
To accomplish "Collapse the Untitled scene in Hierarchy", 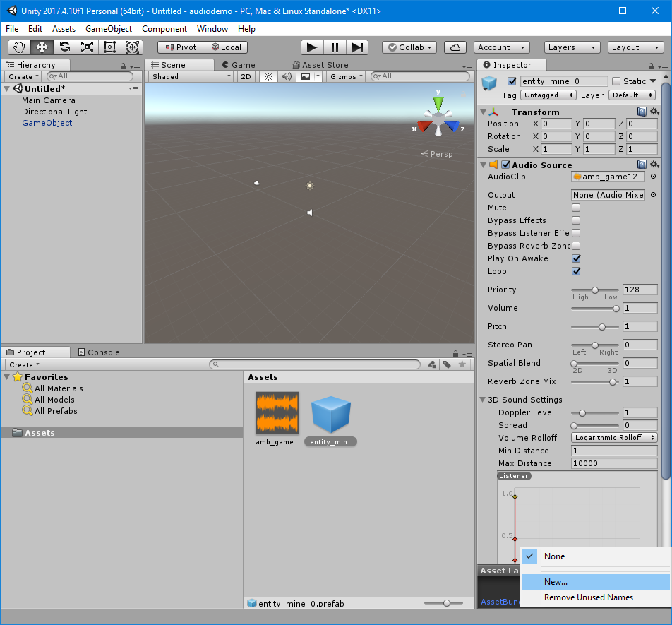I will 7,89.
